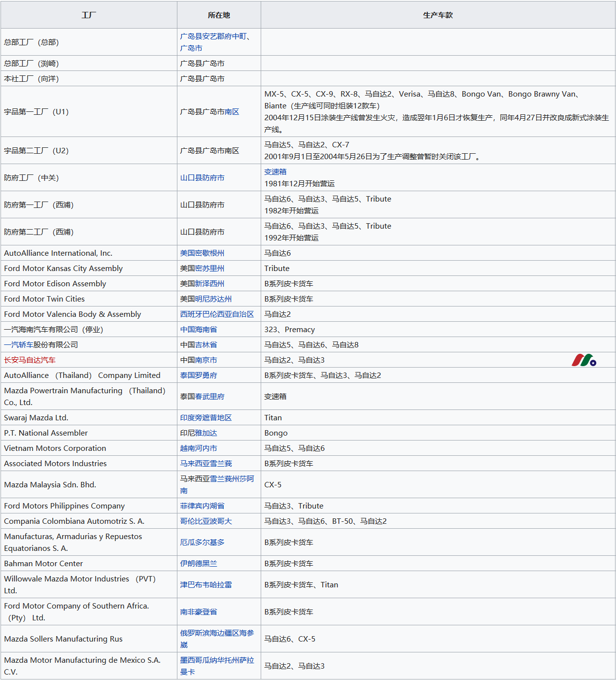Follow the 厄瓜多尔基多 link
This screenshot has width=616, height=680.
pyautogui.click(x=203, y=543)
